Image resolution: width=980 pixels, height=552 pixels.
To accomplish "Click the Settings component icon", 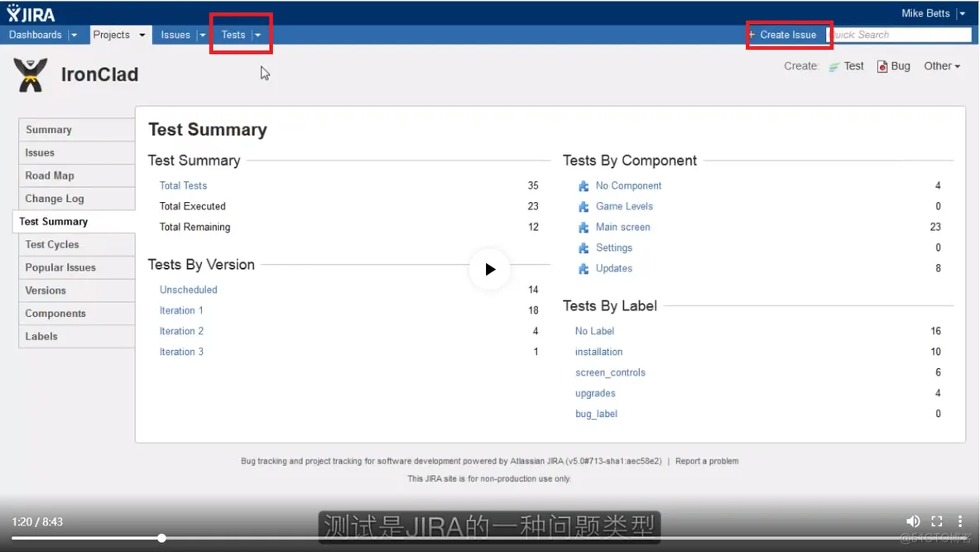I will (x=584, y=248).
